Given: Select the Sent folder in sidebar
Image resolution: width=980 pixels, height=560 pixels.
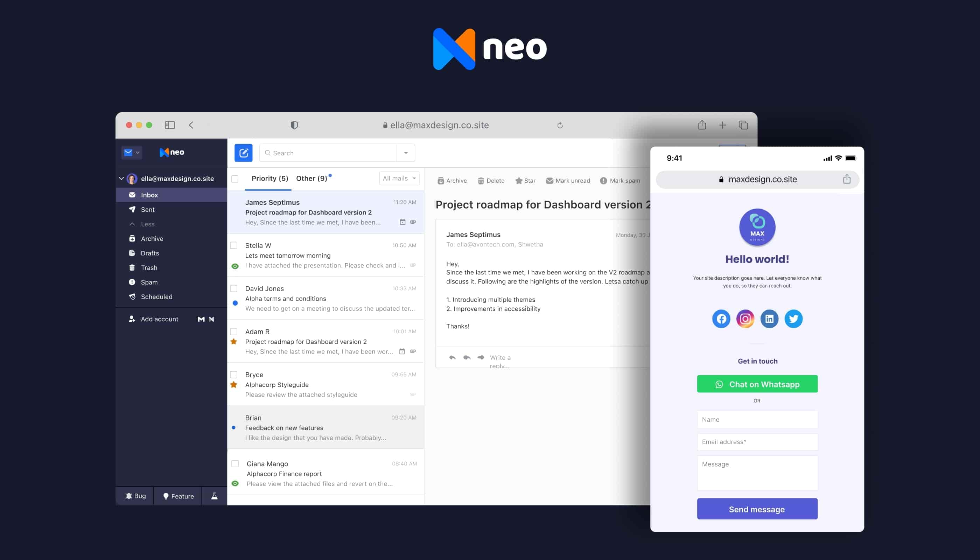Looking at the screenshot, I should (147, 209).
